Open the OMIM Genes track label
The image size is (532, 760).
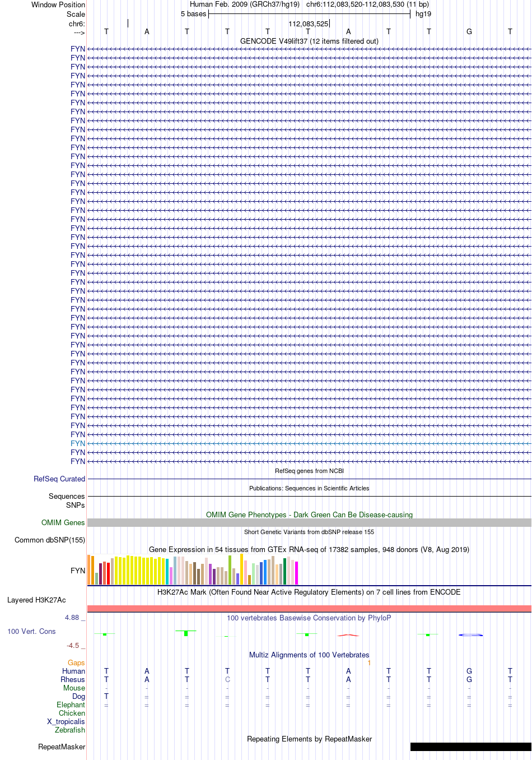coord(63,522)
